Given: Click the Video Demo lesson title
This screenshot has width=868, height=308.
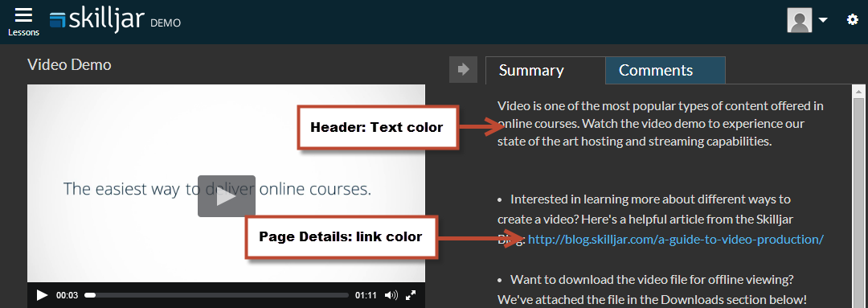Looking at the screenshot, I should [x=69, y=65].
